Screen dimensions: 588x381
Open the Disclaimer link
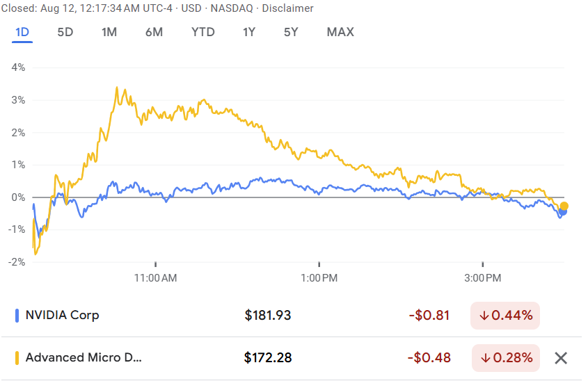pos(287,8)
